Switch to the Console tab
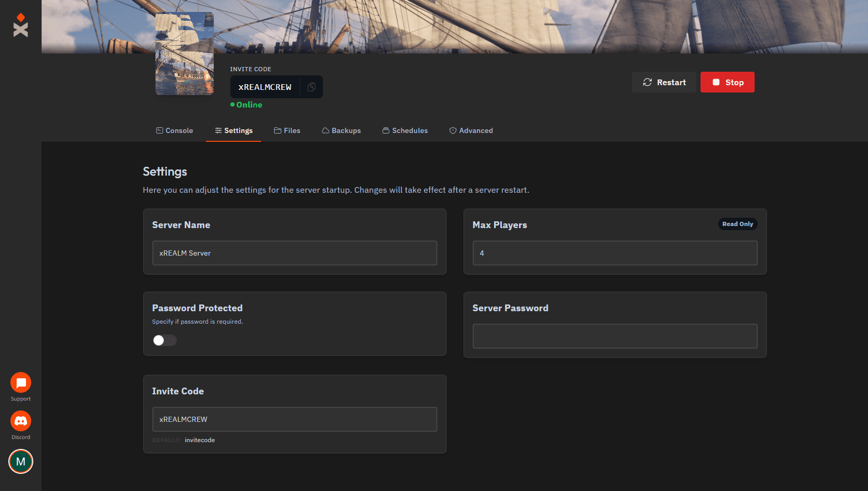This screenshot has height=491, width=868. point(175,130)
